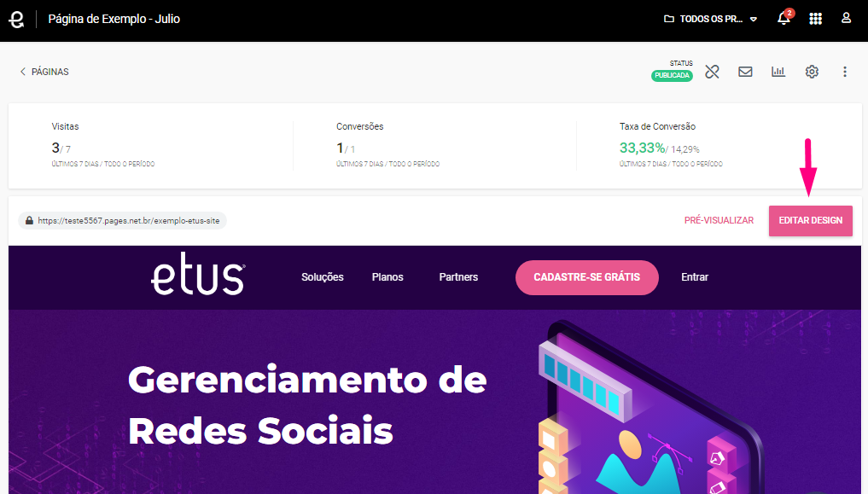This screenshot has width=868, height=494.
Task: Open page settings gear icon
Action: click(x=812, y=72)
